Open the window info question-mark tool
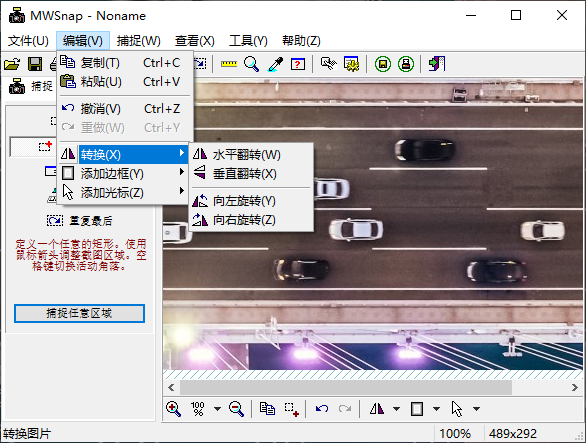This screenshot has width=586, height=443. click(x=298, y=64)
